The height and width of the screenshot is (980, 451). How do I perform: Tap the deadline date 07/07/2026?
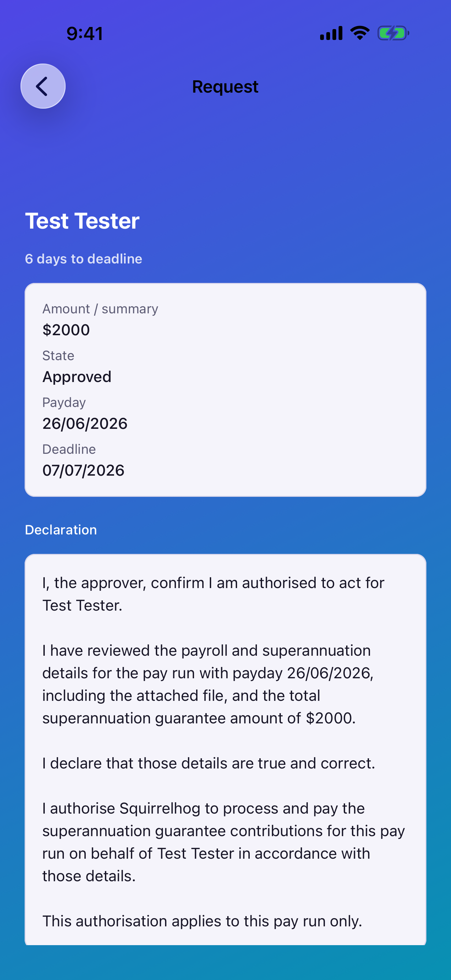pyautogui.click(x=83, y=470)
